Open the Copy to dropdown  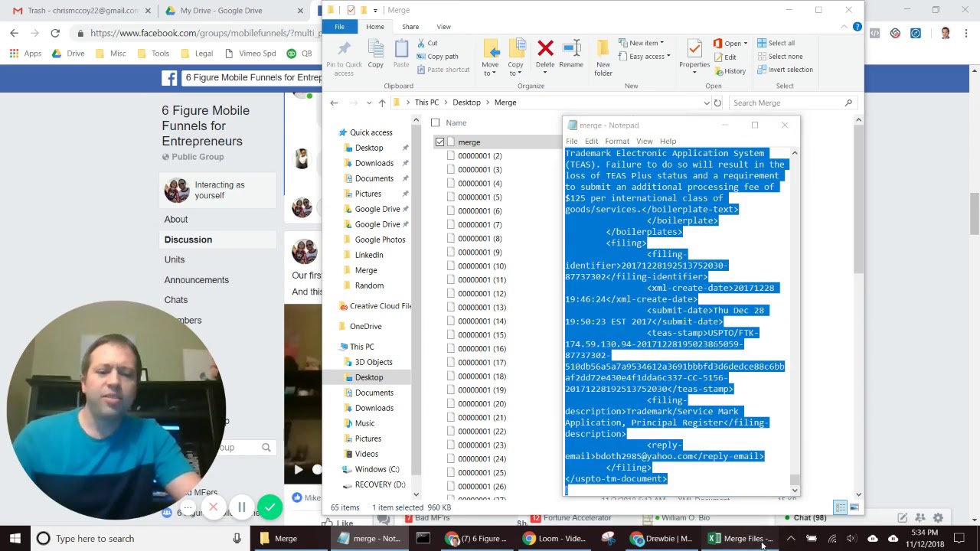[516, 73]
